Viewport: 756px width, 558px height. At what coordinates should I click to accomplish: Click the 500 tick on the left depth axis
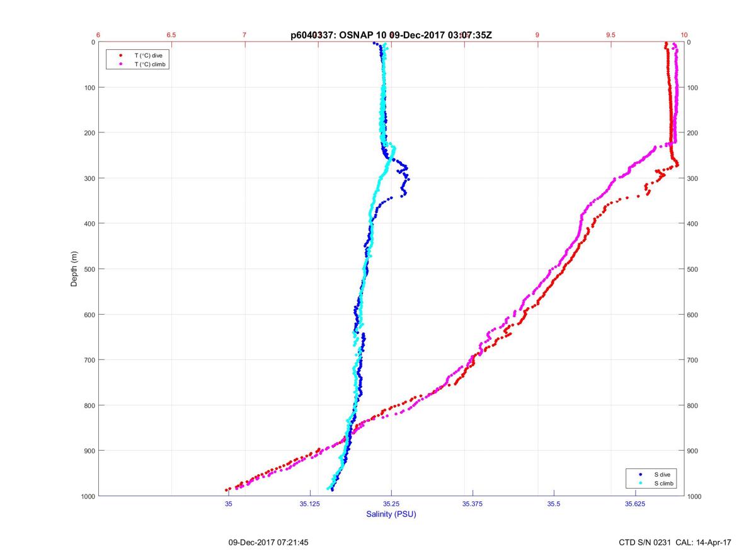click(89, 269)
